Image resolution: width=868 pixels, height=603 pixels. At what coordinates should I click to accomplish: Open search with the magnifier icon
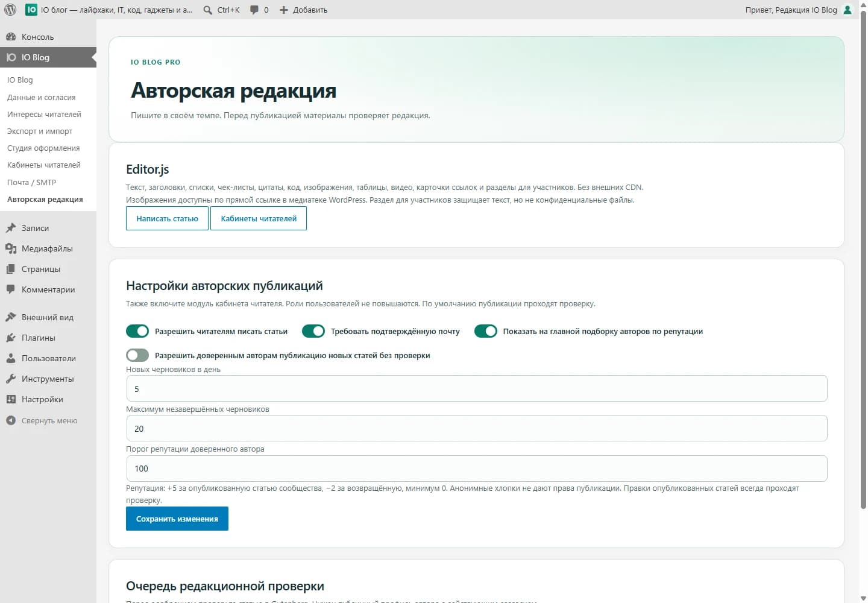point(208,10)
